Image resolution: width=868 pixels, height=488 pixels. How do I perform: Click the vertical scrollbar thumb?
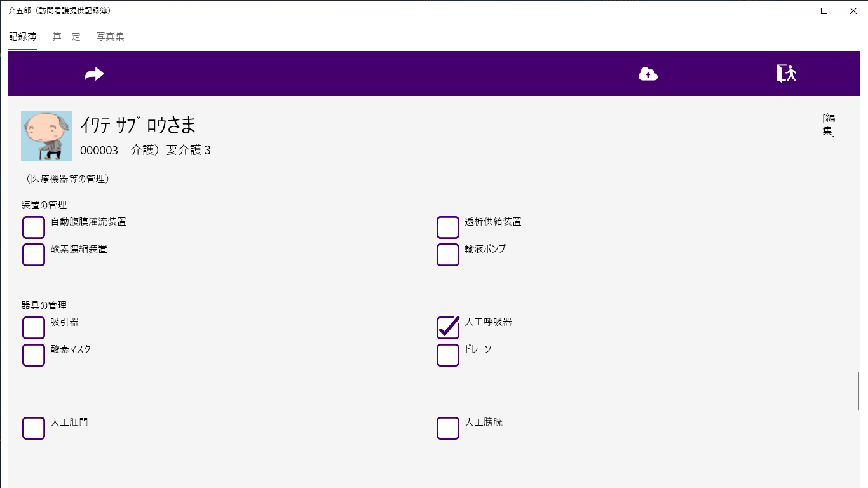(x=858, y=391)
